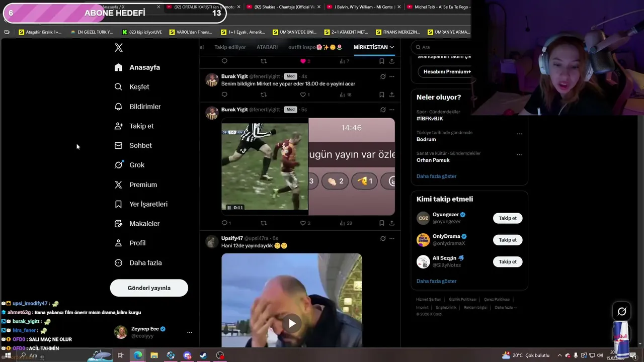This screenshot has width=644, height=362.
Task: Follow Ali Sezgin with Takip et
Action: [x=508, y=261]
